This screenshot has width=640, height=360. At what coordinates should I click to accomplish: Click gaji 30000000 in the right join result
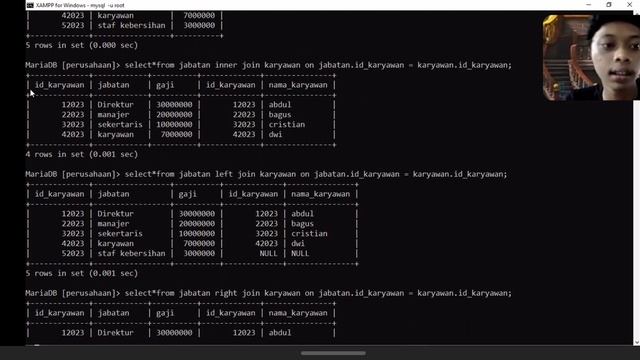tap(174, 333)
